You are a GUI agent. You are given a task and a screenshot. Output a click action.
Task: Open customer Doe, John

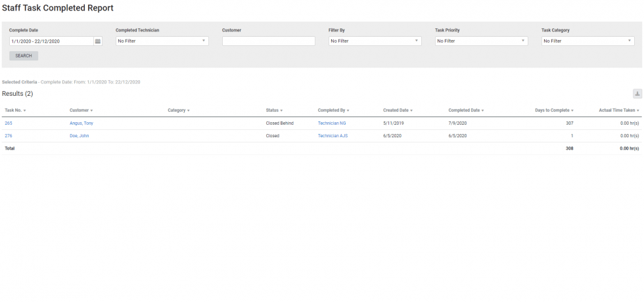[x=79, y=136]
